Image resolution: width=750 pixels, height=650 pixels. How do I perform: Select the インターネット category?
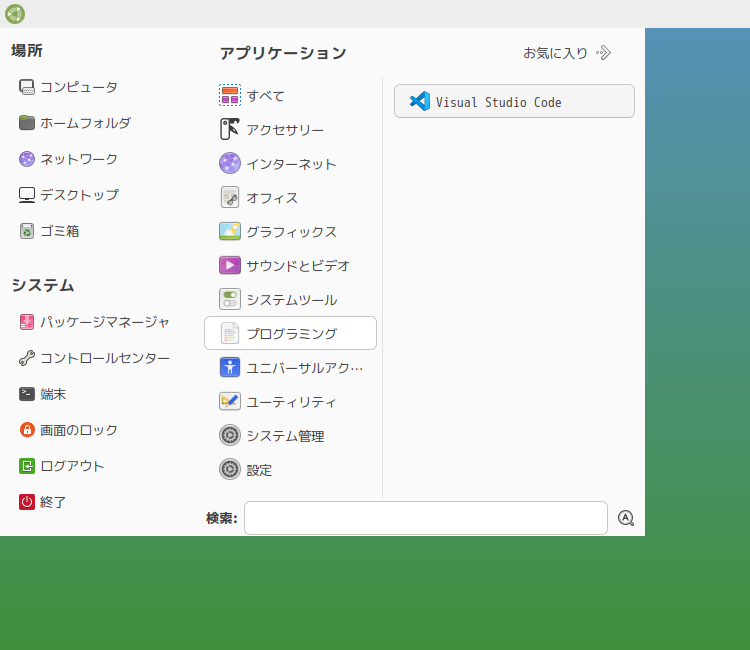coord(290,164)
